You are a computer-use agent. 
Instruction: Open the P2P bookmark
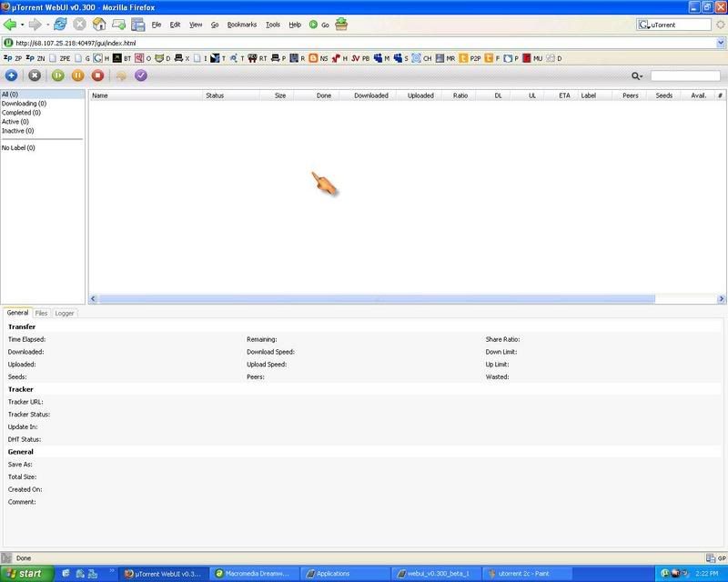(470, 58)
